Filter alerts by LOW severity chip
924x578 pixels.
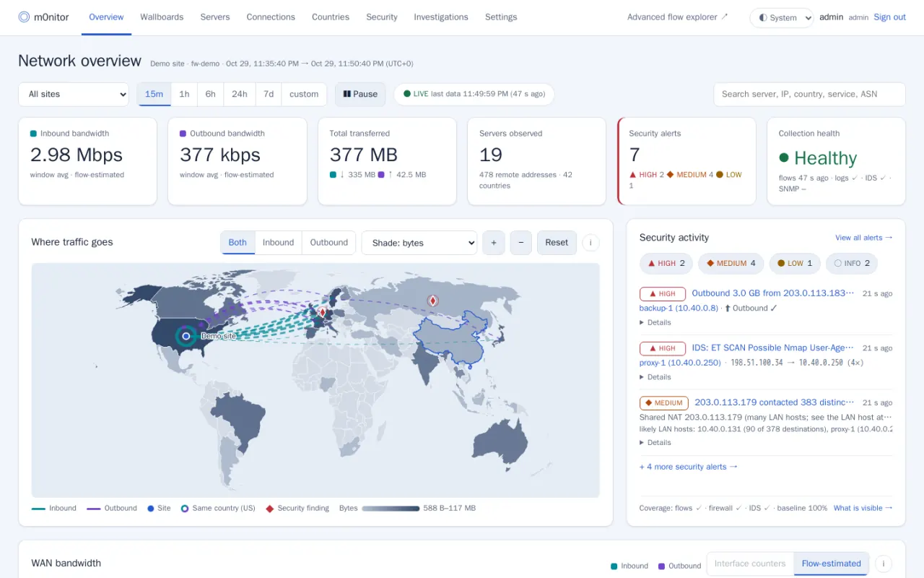click(x=795, y=263)
